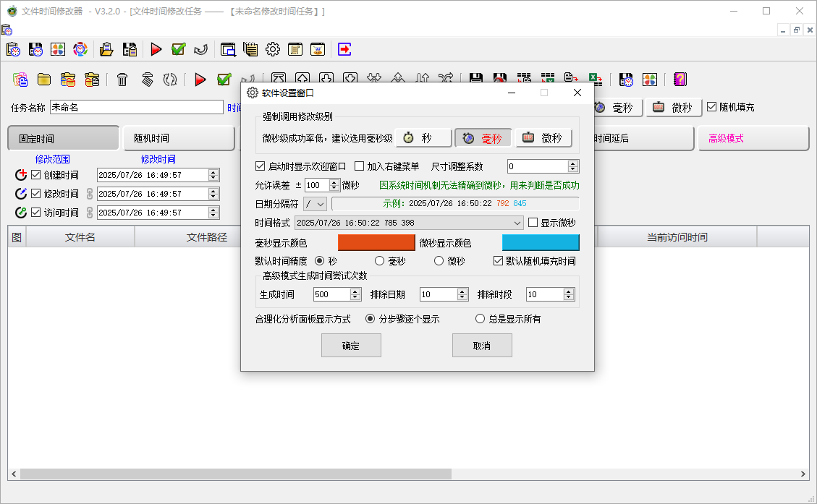Click the trash can delete icon
The width and height of the screenshot is (817, 504).
click(122, 80)
